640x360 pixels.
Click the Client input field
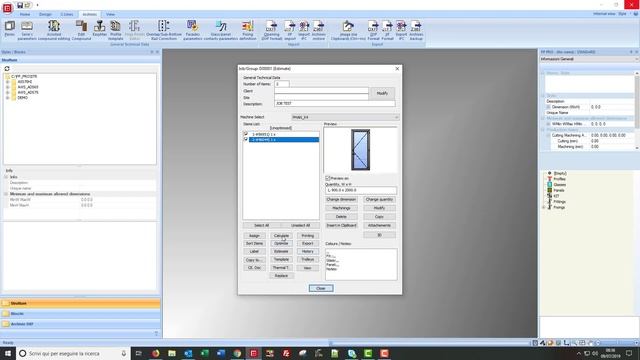pos(321,91)
